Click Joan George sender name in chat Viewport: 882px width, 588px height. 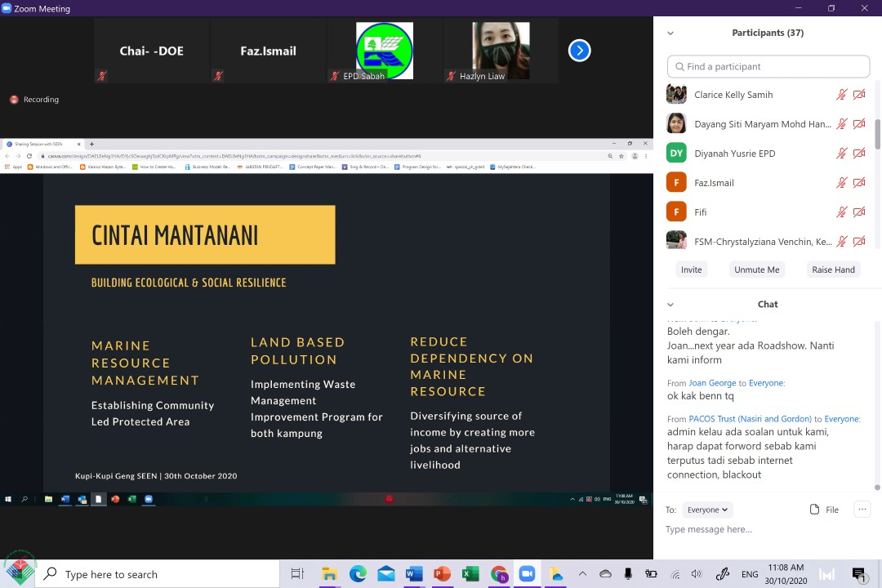click(712, 383)
